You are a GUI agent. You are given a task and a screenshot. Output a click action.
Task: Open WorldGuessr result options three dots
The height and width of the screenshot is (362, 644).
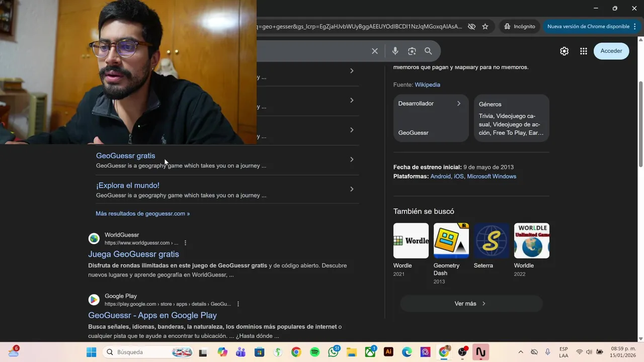[185, 243]
